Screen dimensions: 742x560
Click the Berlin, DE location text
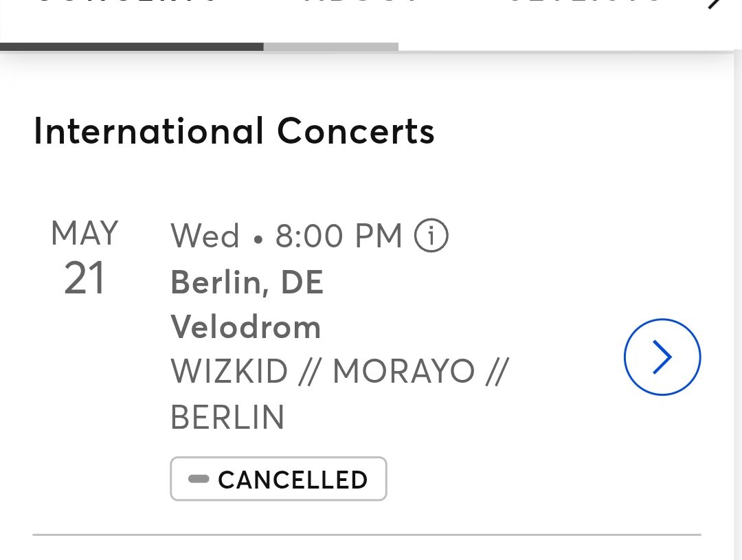coord(247,282)
